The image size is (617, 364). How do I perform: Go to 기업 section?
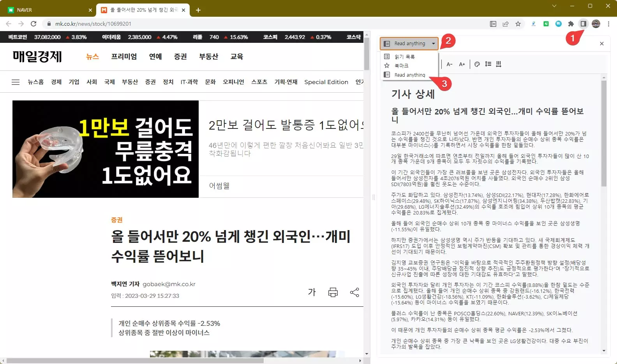[x=74, y=82]
